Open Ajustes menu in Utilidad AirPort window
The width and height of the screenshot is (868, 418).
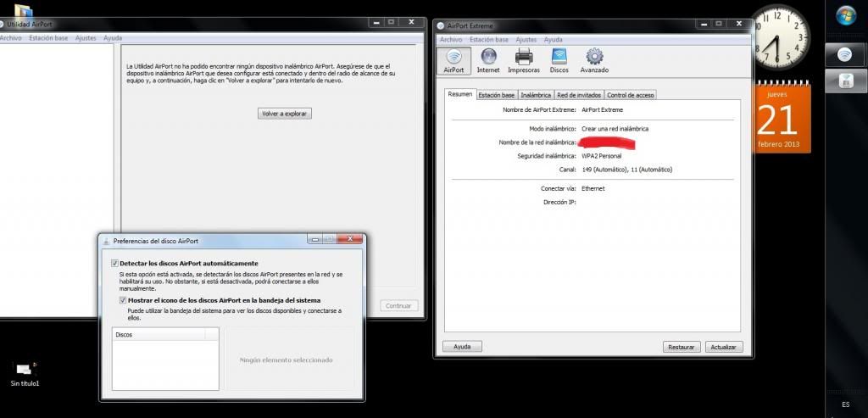[86, 38]
